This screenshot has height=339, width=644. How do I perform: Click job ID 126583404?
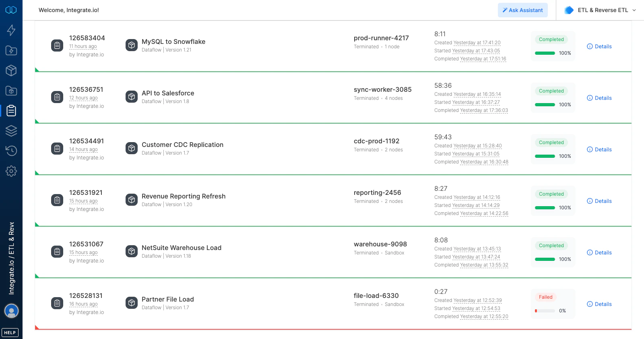[87, 38]
